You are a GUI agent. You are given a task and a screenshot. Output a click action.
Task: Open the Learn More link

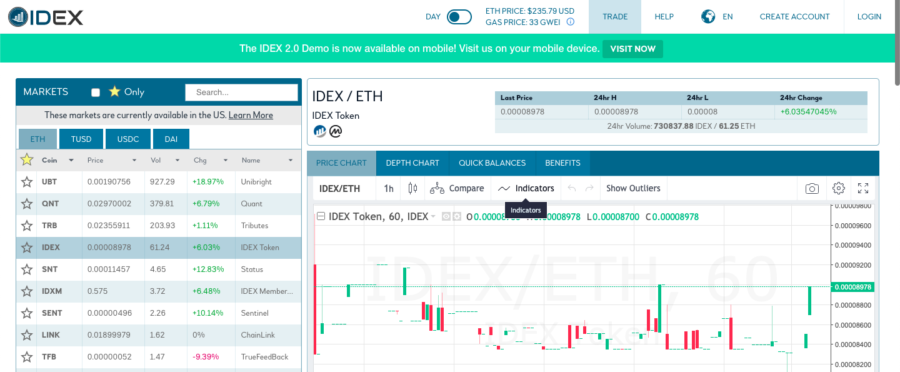(x=251, y=115)
